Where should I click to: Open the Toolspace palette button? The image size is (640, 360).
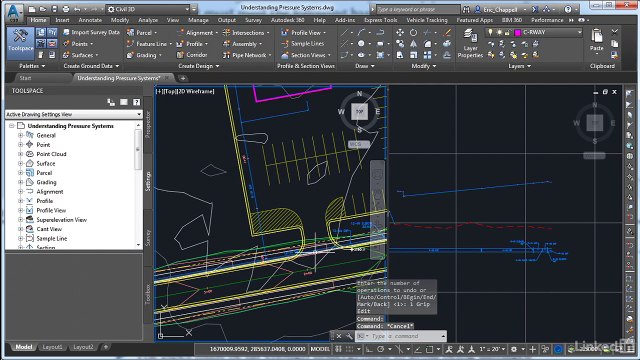(20, 43)
